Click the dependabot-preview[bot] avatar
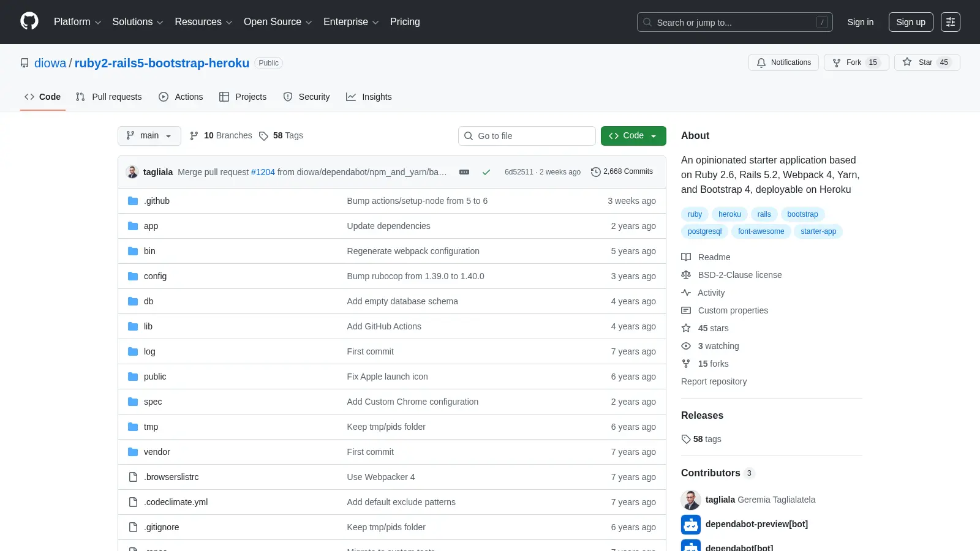Image resolution: width=980 pixels, height=551 pixels. (691, 524)
